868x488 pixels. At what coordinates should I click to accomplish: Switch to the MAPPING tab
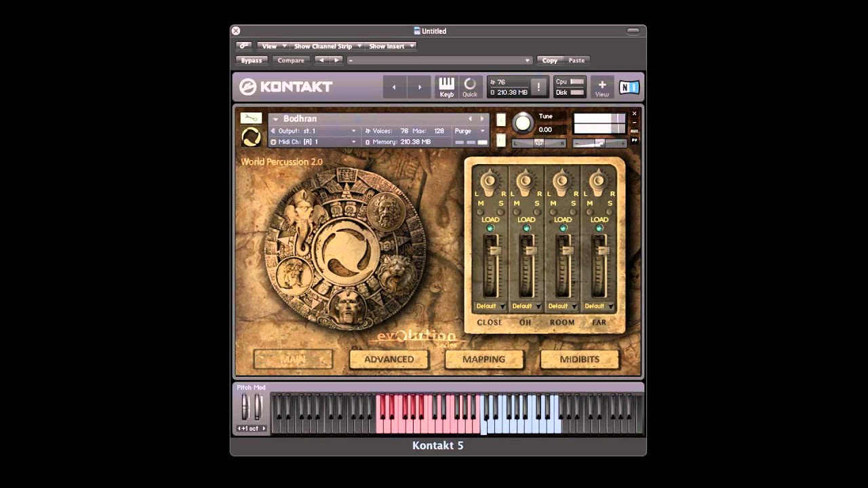[x=484, y=359]
